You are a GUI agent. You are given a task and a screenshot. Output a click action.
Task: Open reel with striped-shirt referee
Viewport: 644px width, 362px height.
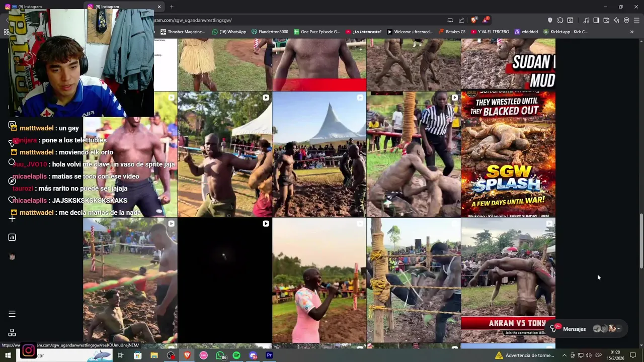point(414,154)
